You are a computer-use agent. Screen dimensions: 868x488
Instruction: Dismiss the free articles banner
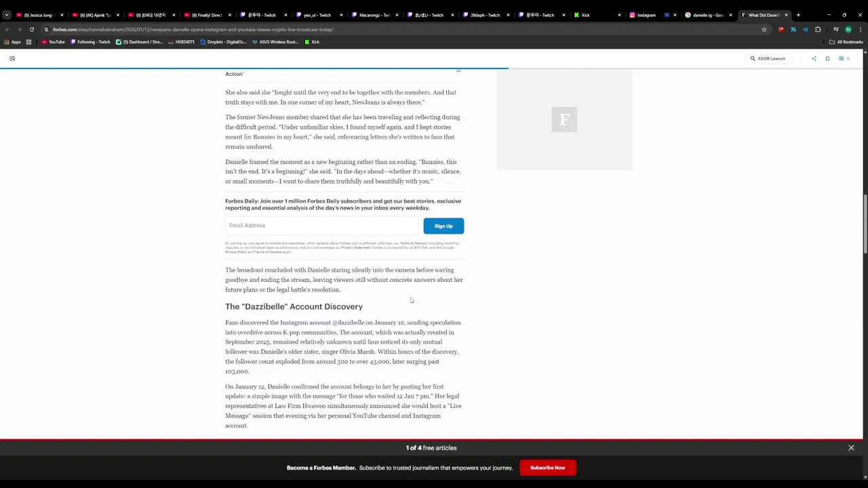(851, 448)
